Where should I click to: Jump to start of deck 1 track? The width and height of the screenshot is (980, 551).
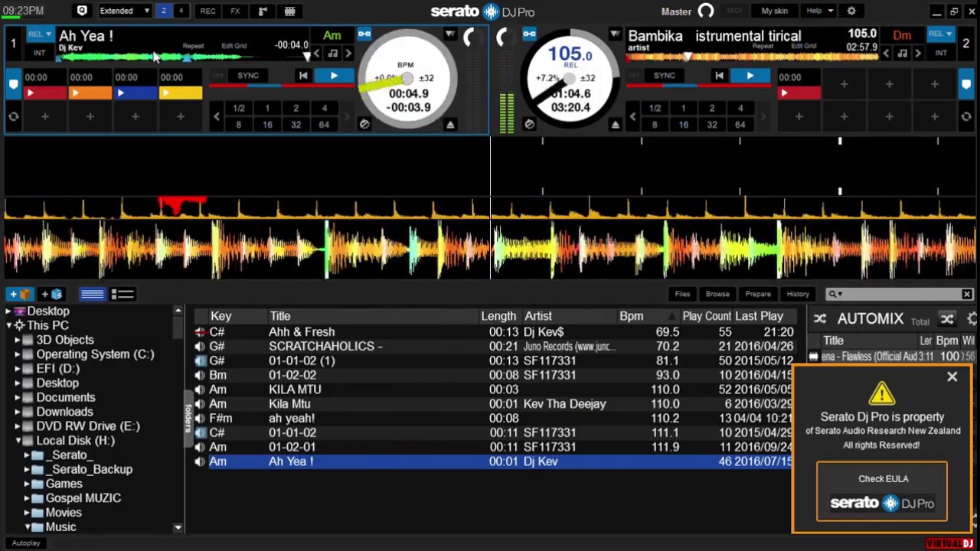[303, 76]
